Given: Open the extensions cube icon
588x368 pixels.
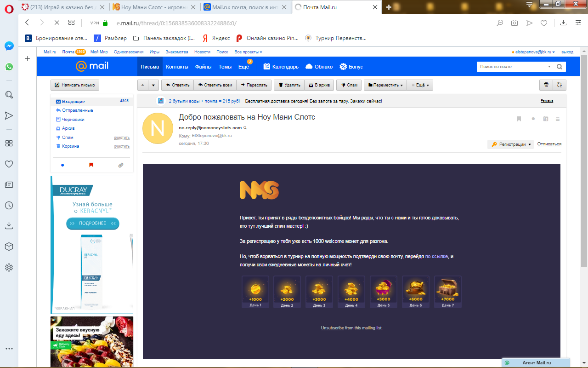Looking at the screenshot, I should [x=9, y=247].
